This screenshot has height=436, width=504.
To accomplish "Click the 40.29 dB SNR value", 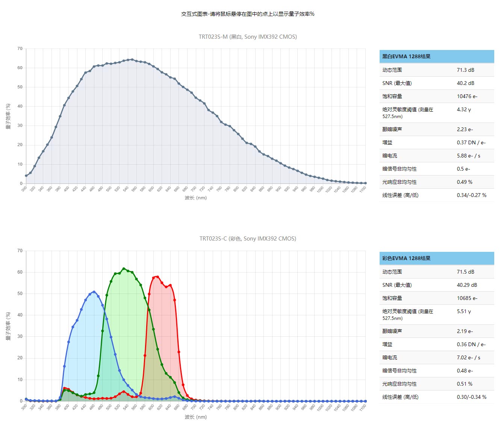I will coord(467,285).
